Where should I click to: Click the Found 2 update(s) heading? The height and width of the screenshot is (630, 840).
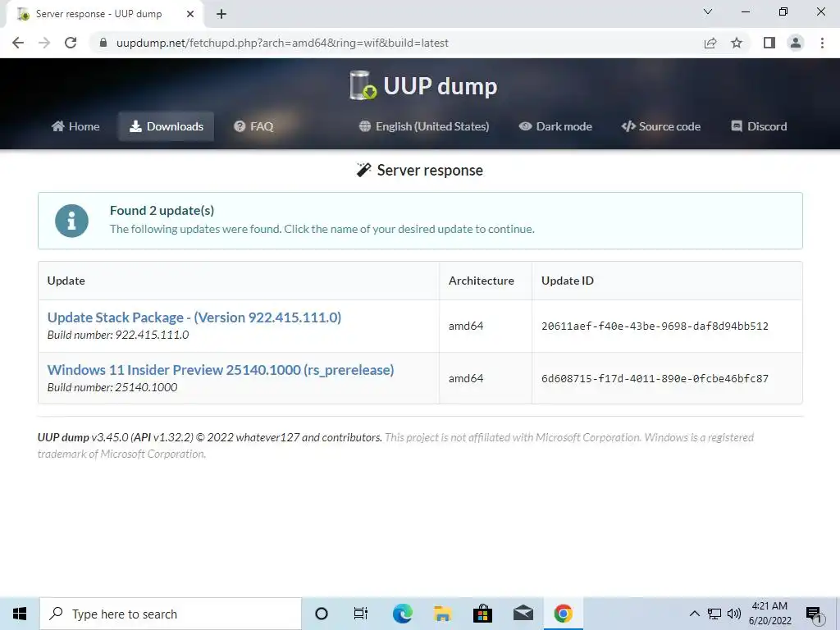click(162, 211)
